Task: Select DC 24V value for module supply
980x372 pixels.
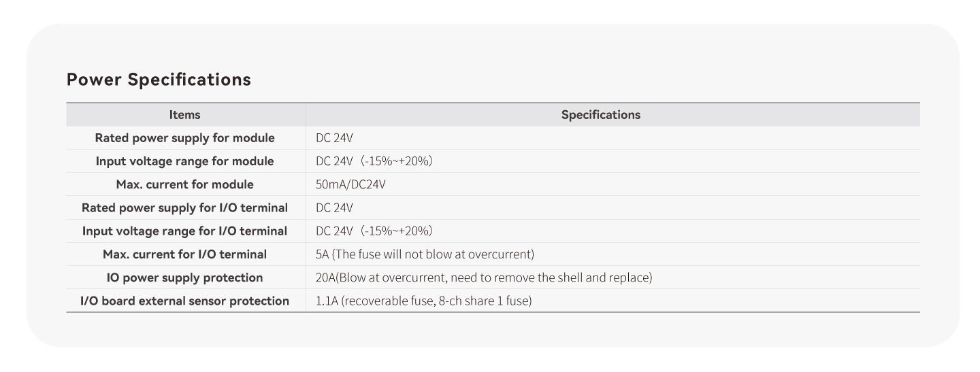Action: pyautogui.click(x=334, y=138)
